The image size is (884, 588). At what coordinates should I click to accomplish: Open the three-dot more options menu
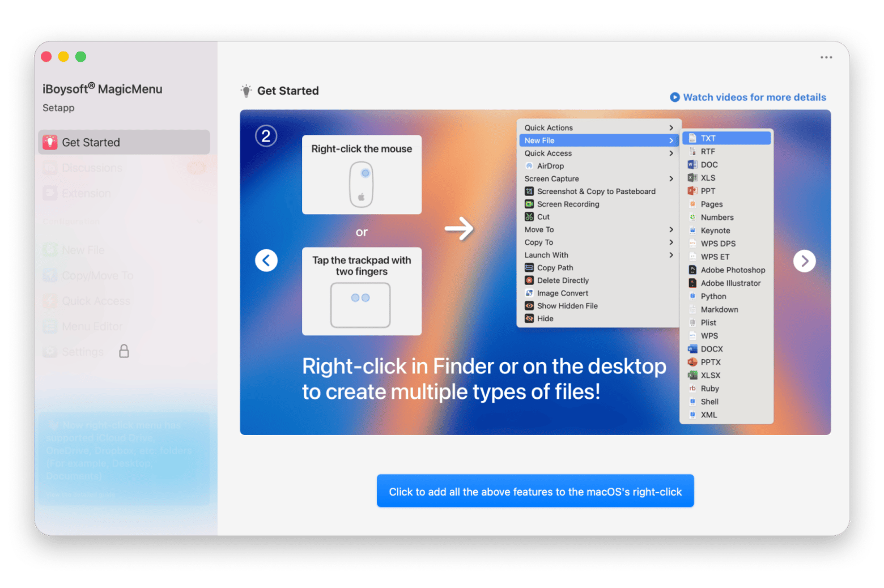pos(826,57)
